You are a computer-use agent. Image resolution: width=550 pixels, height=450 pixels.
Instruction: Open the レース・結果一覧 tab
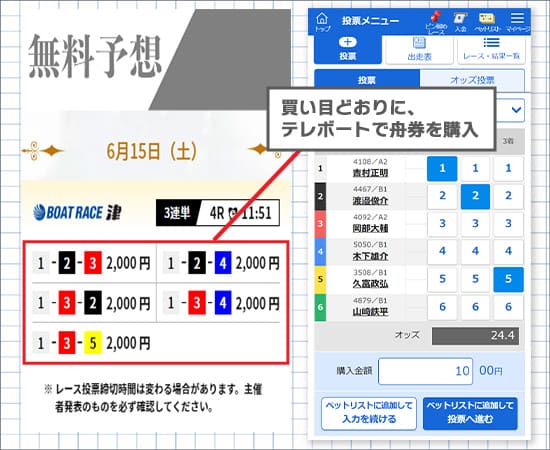(x=491, y=50)
